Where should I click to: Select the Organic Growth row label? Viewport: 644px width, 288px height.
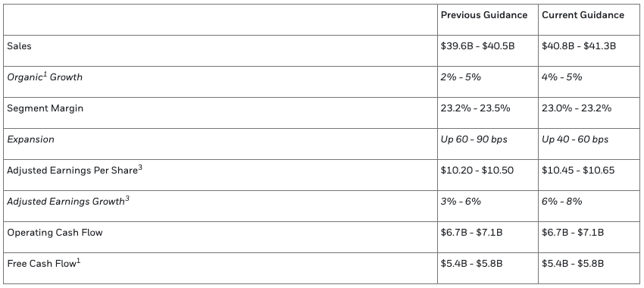click(45, 77)
